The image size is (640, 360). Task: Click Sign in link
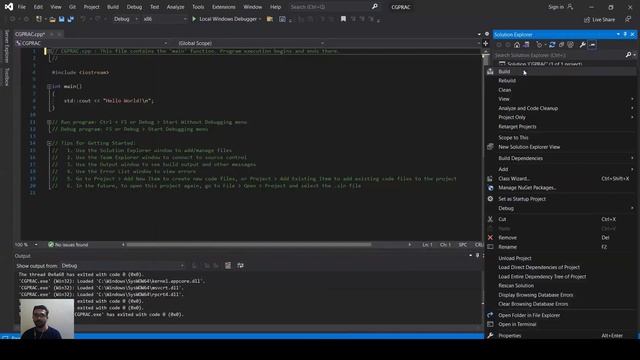tap(556, 7)
